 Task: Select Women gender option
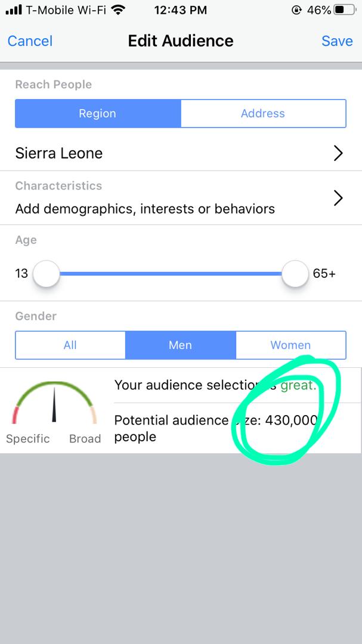[x=290, y=345]
